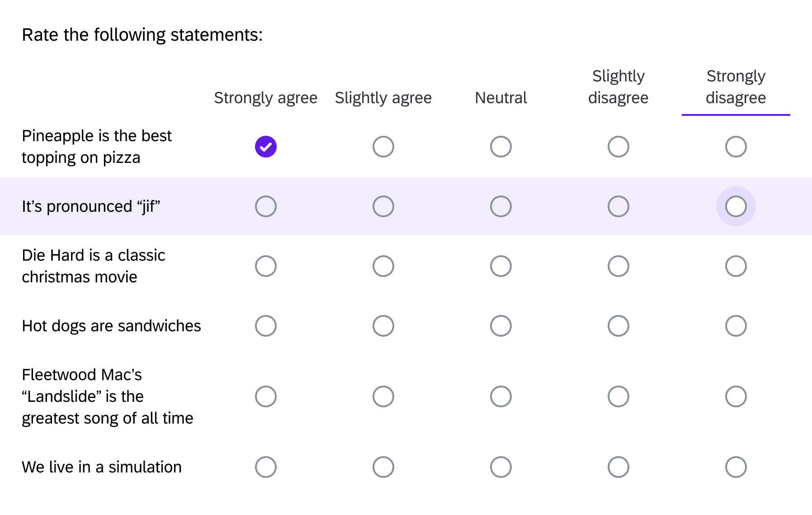
Task: Pick Neutral for the Fleetwood Mac statement
Action: click(500, 396)
